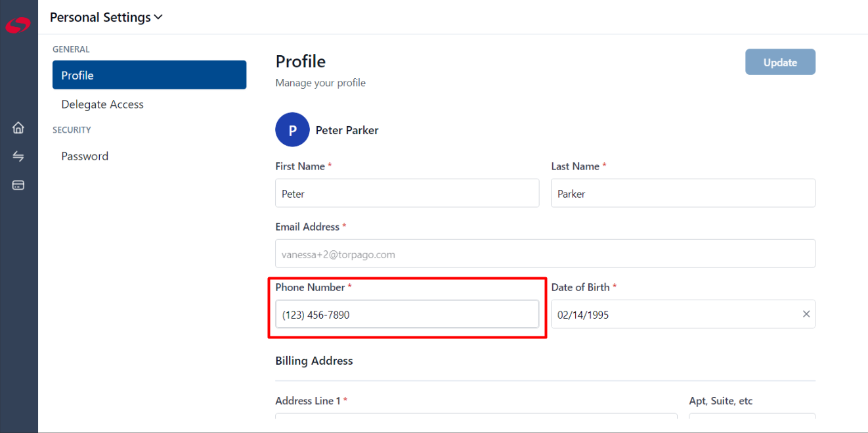Click the Update button

click(x=780, y=62)
